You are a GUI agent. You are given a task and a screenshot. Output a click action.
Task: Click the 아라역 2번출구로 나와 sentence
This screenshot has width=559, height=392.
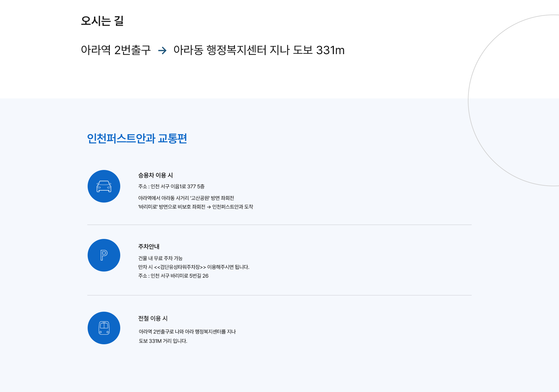[187, 331]
